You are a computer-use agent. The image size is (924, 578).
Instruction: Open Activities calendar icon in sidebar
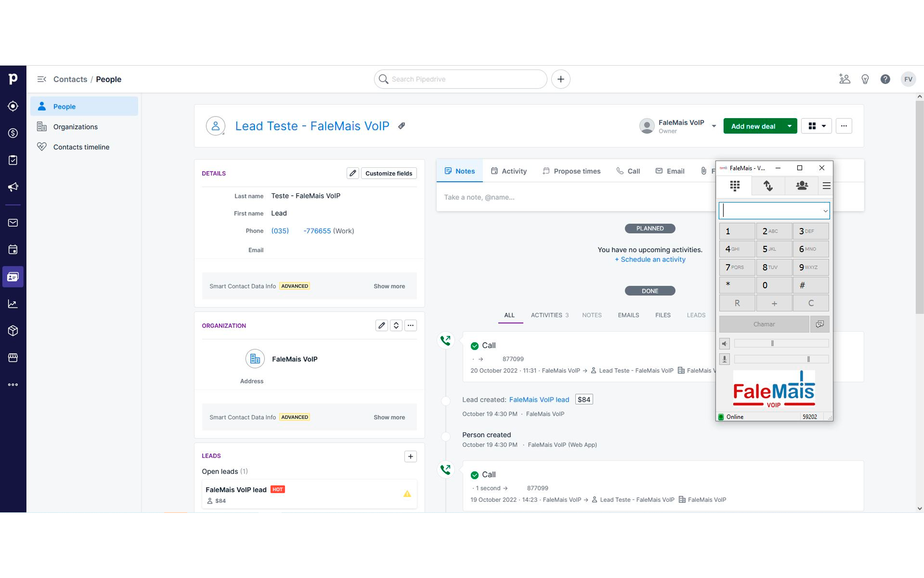point(13,250)
